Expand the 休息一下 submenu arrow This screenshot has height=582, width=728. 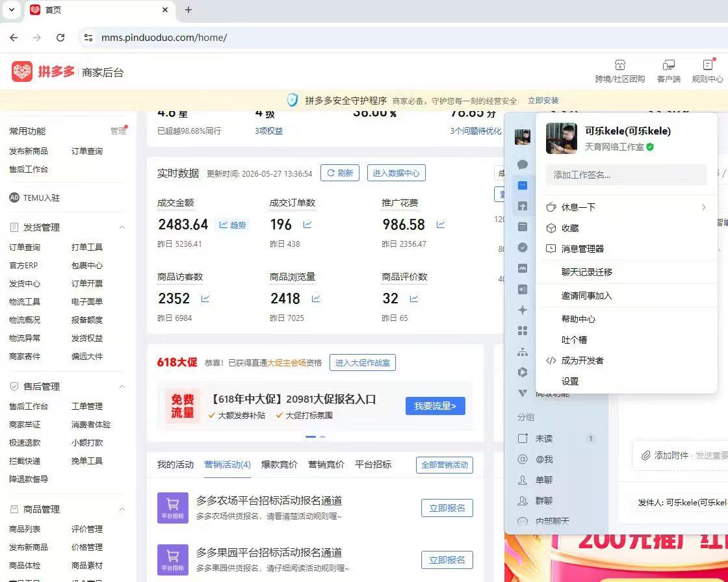coord(704,207)
